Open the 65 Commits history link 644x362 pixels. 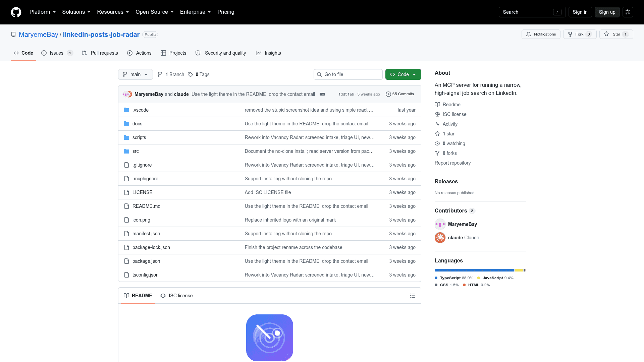pyautogui.click(x=400, y=94)
